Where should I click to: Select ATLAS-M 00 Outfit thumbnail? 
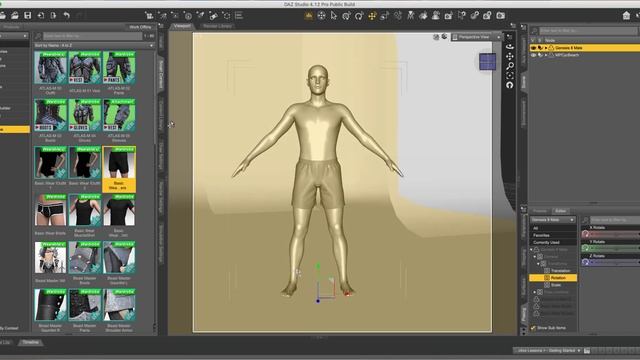50,67
